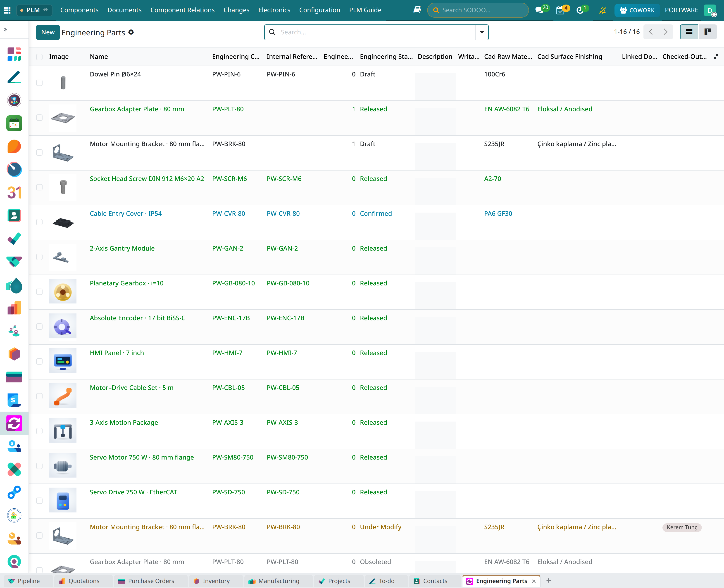The image size is (724, 588).
Task: Open the pencil Sign app in sidebar
Action: pyautogui.click(x=14, y=77)
